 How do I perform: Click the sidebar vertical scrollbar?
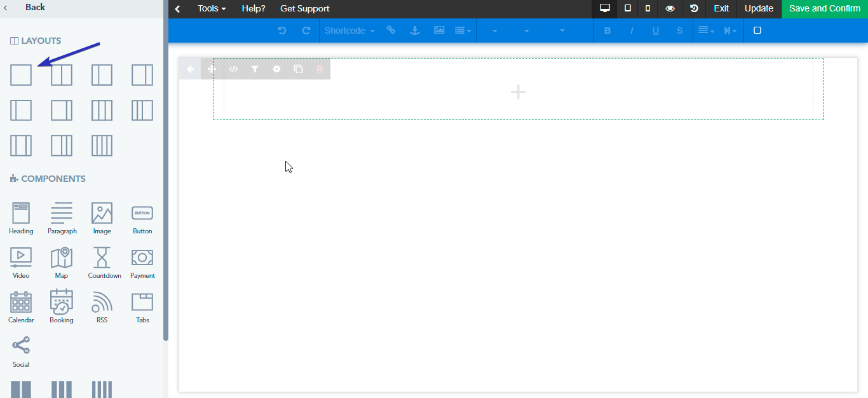tap(166, 170)
